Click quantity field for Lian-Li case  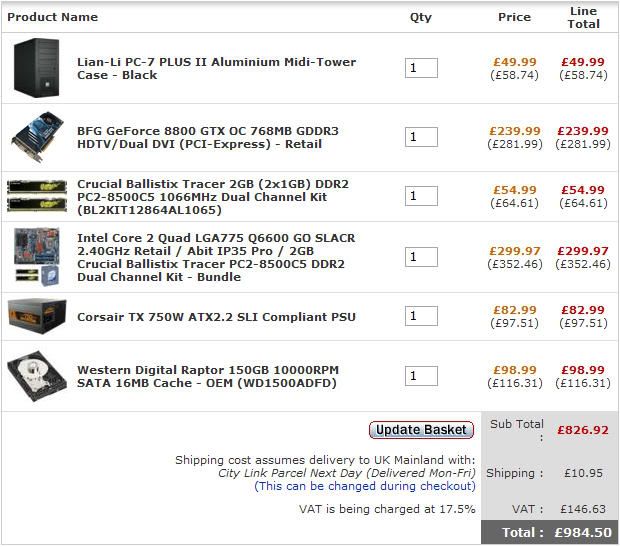point(421,68)
